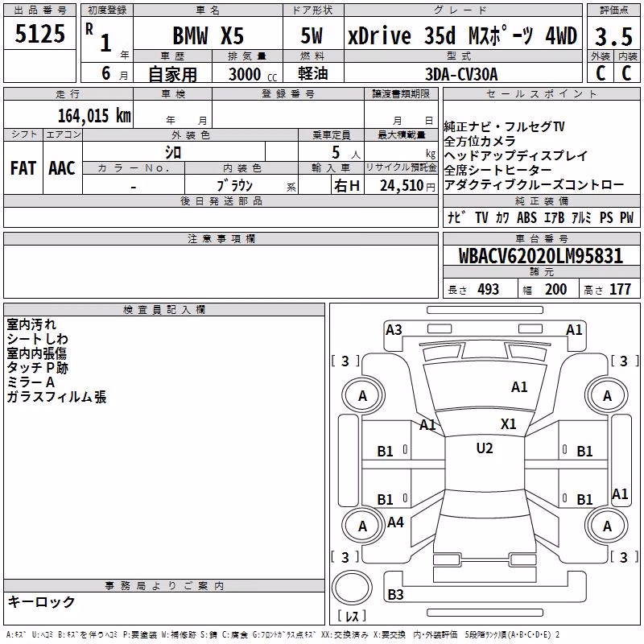Click the 車台番号 header
644x644 pixels.
542,238
